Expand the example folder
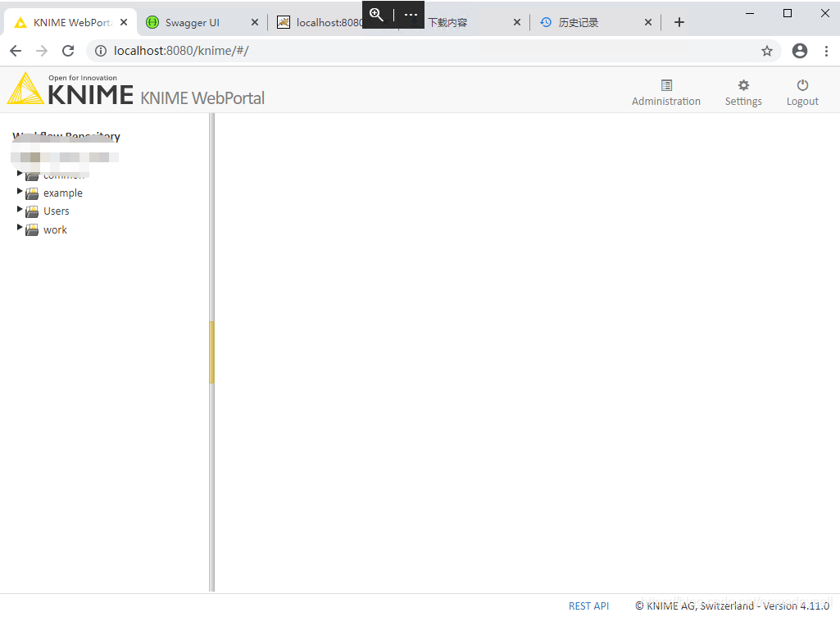The height and width of the screenshot is (617, 840). click(20, 191)
